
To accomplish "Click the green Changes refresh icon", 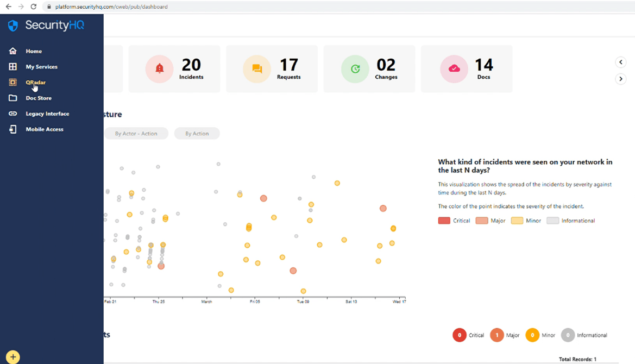I will click(355, 69).
